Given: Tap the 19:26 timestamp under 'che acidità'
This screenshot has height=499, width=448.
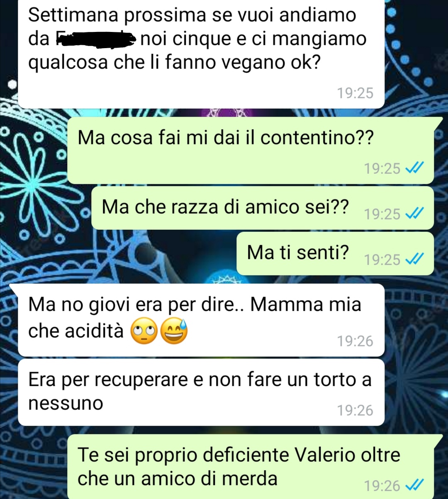Looking at the screenshot, I should tap(355, 341).
